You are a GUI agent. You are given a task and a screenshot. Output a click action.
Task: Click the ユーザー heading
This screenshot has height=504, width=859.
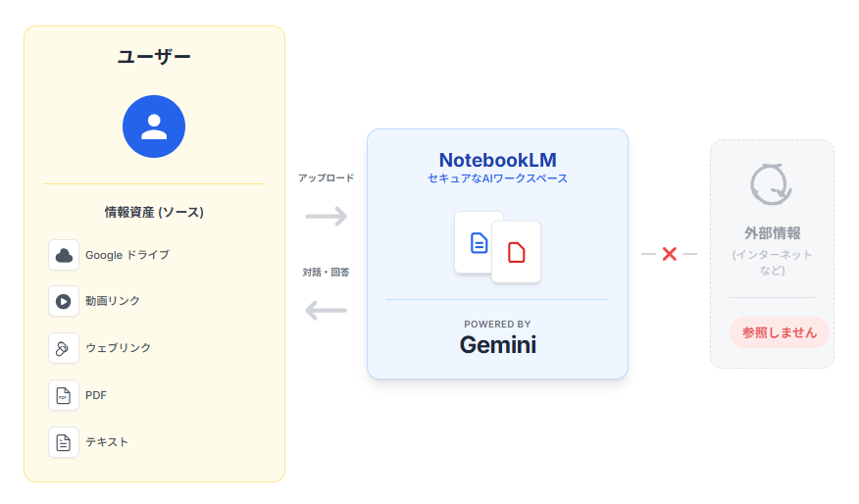point(154,57)
